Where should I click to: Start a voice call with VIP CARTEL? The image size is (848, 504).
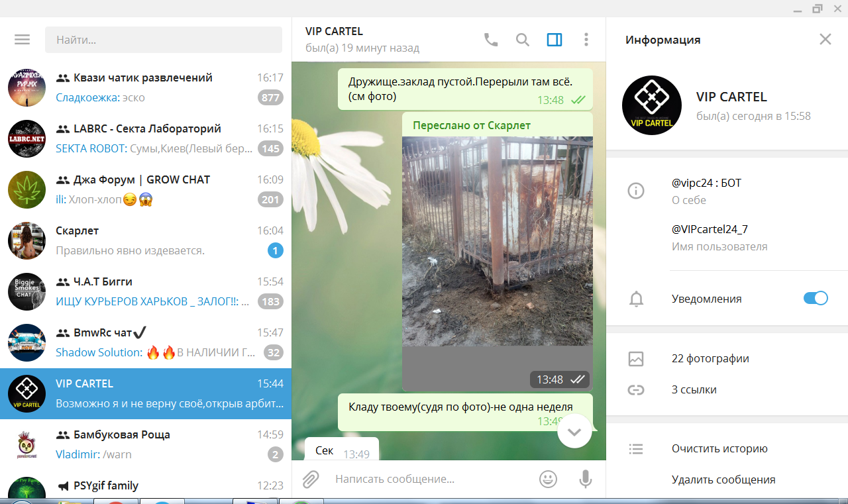[x=491, y=40]
